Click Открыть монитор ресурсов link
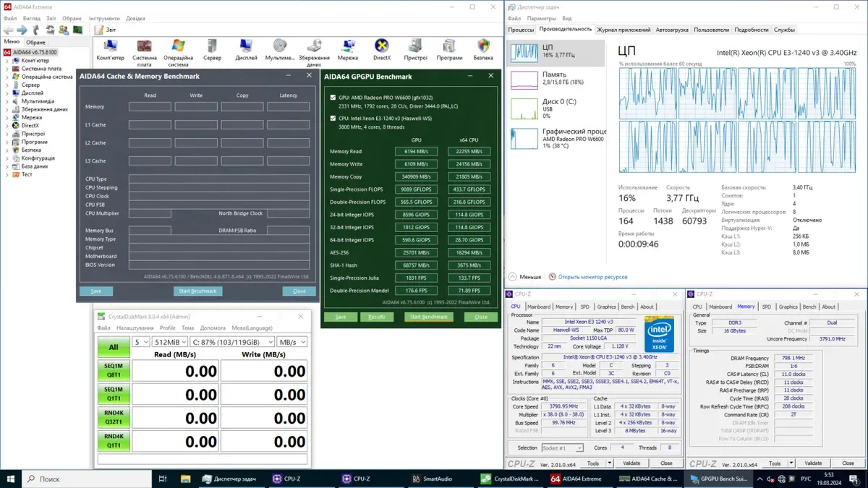 pos(592,277)
